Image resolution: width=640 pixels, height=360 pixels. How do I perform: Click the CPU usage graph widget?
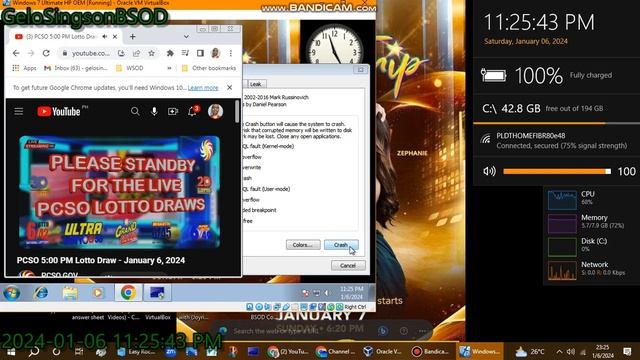tap(562, 200)
